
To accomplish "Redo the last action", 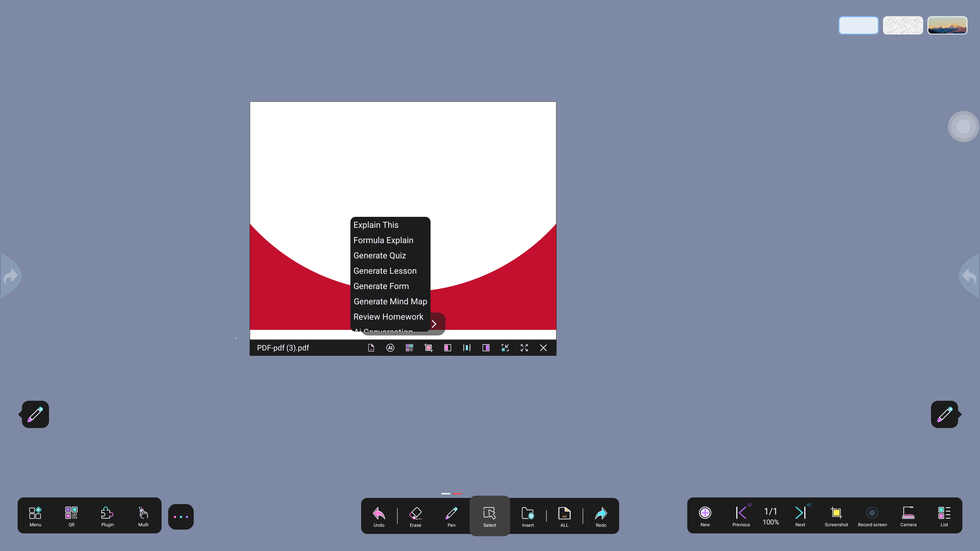I will pyautogui.click(x=601, y=517).
